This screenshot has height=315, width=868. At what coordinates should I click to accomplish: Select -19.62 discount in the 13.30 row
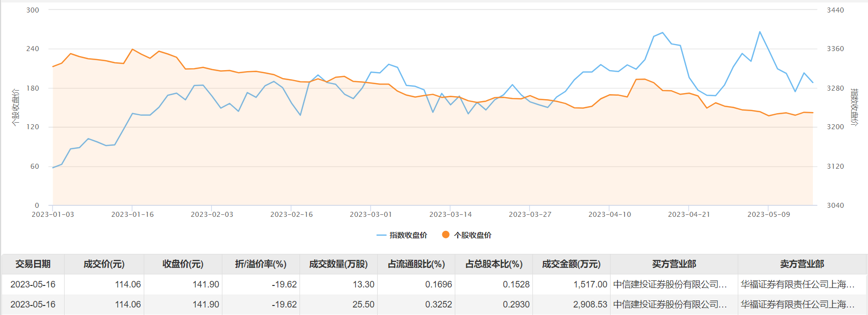(x=284, y=284)
